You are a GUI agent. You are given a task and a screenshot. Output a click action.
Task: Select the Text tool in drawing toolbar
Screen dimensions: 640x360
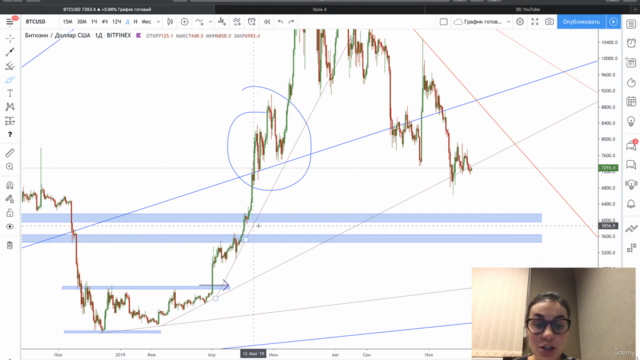[10, 93]
